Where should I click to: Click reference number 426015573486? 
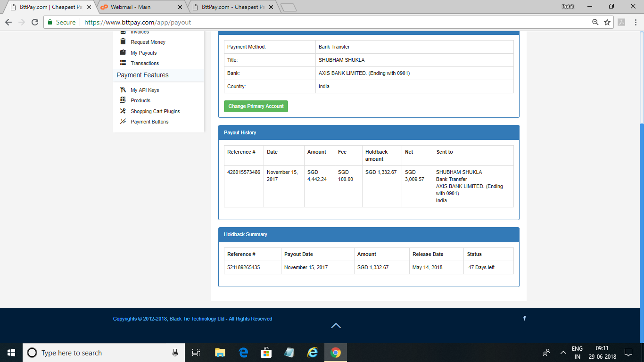click(x=244, y=172)
